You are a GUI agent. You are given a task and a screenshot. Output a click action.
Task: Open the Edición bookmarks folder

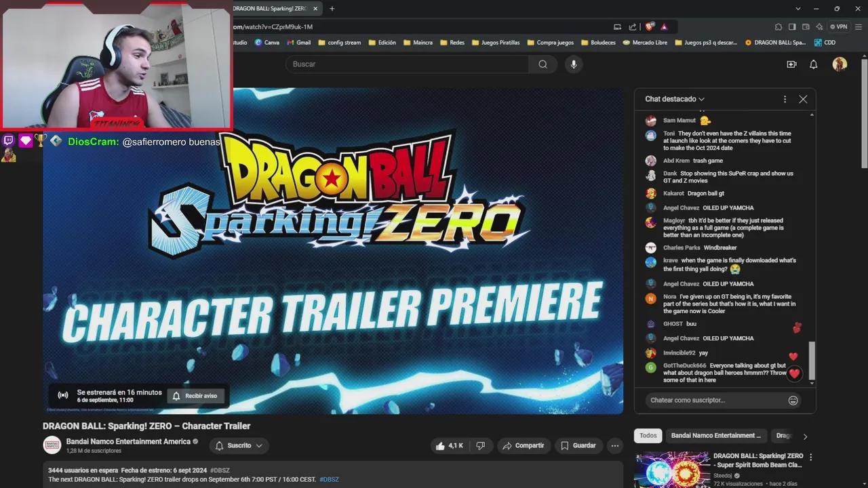[382, 43]
